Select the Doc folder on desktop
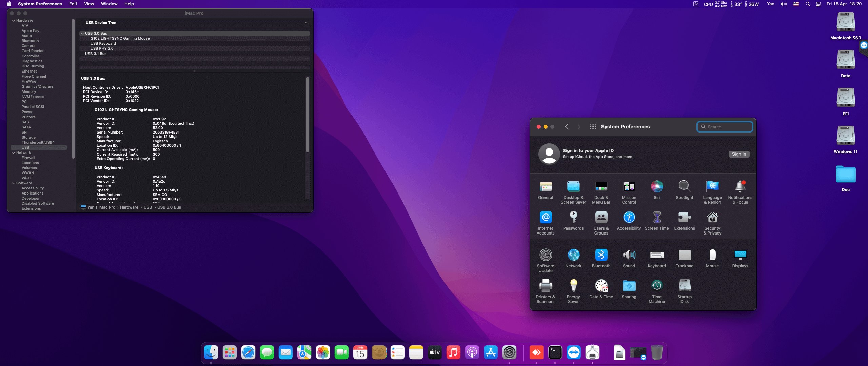This screenshot has width=868, height=366. coord(846,178)
